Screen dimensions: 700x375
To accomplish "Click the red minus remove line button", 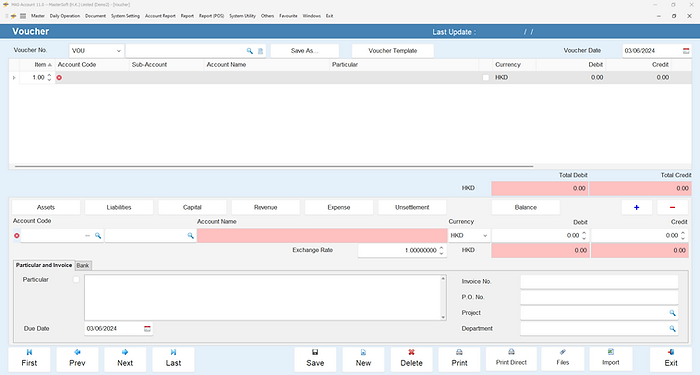I will coord(672,207).
